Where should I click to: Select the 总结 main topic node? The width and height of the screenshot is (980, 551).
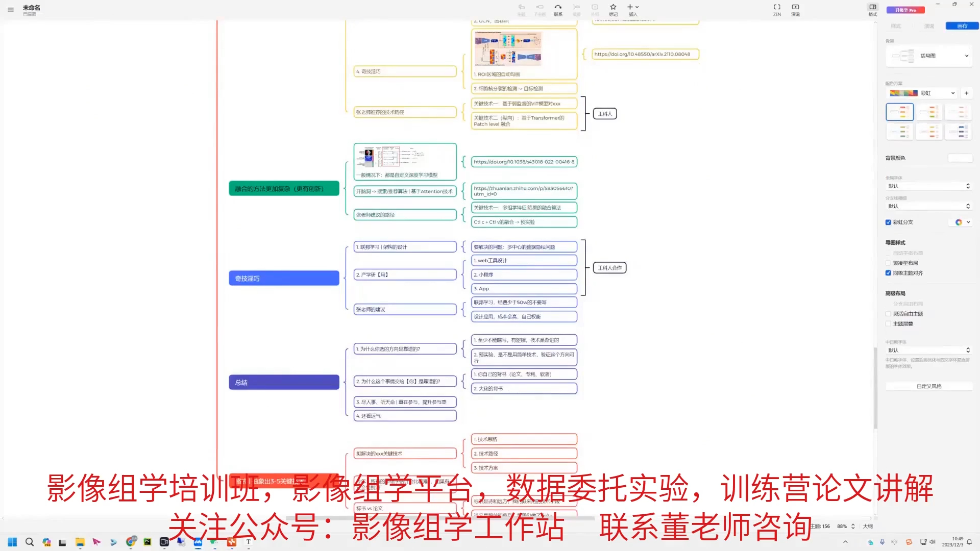pyautogui.click(x=284, y=382)
